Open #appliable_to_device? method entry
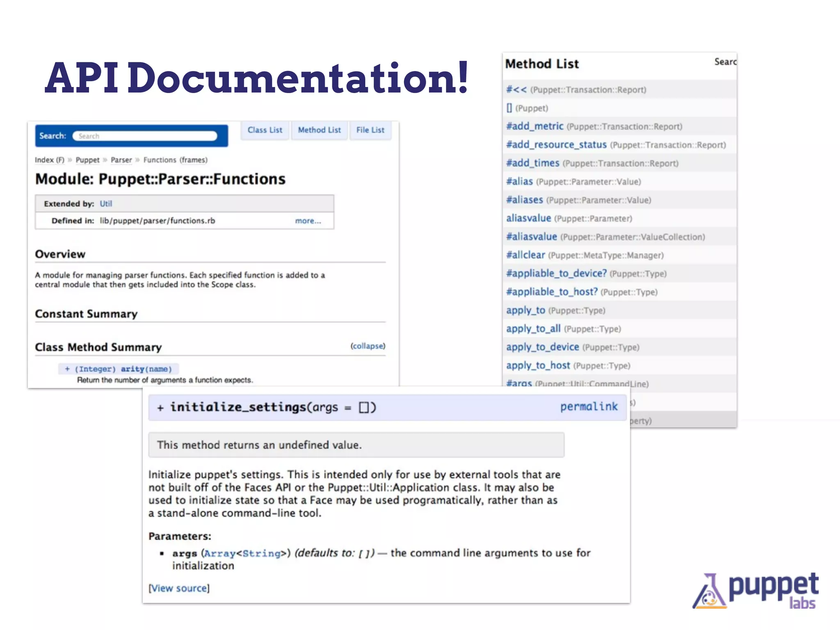The image size is (840, 630). pos(556,273)
